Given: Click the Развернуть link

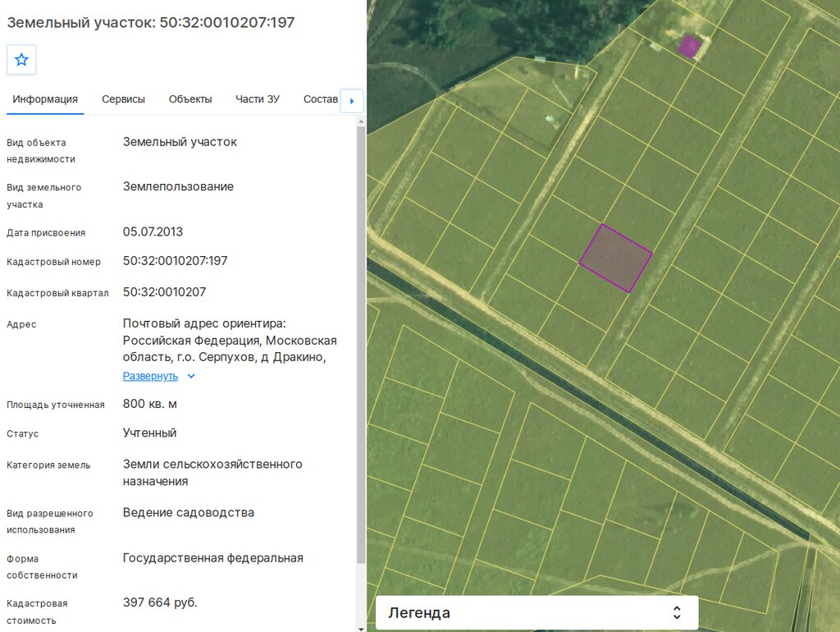Looking at the screenshot, I should pos(150,376).
